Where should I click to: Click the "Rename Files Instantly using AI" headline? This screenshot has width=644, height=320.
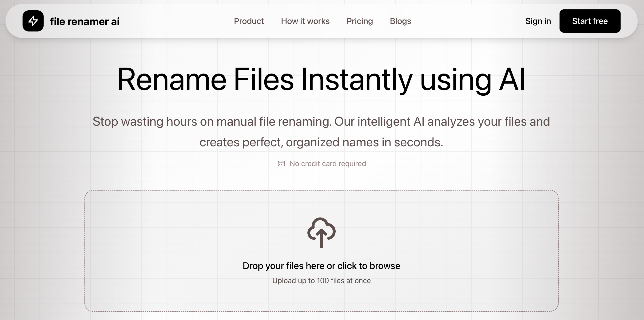(322, 79)
